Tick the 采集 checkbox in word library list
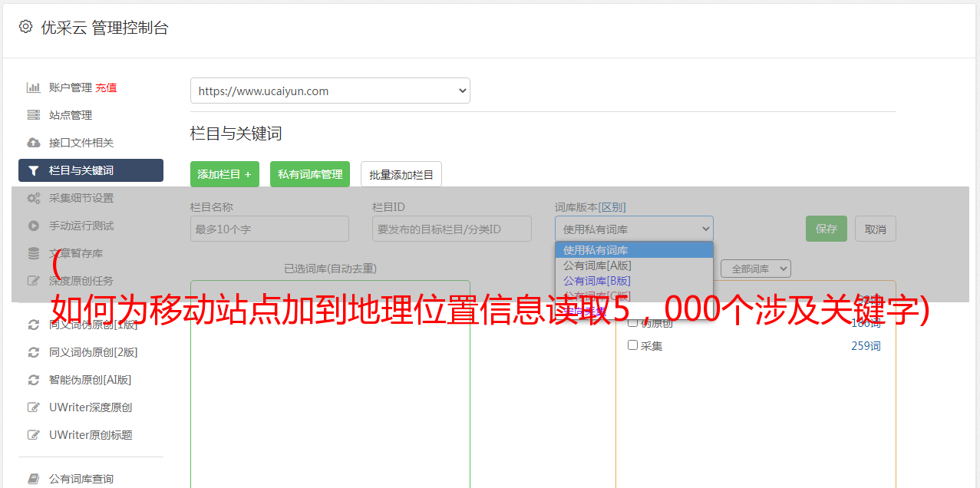The image size is (980, 488). point(633,345)
